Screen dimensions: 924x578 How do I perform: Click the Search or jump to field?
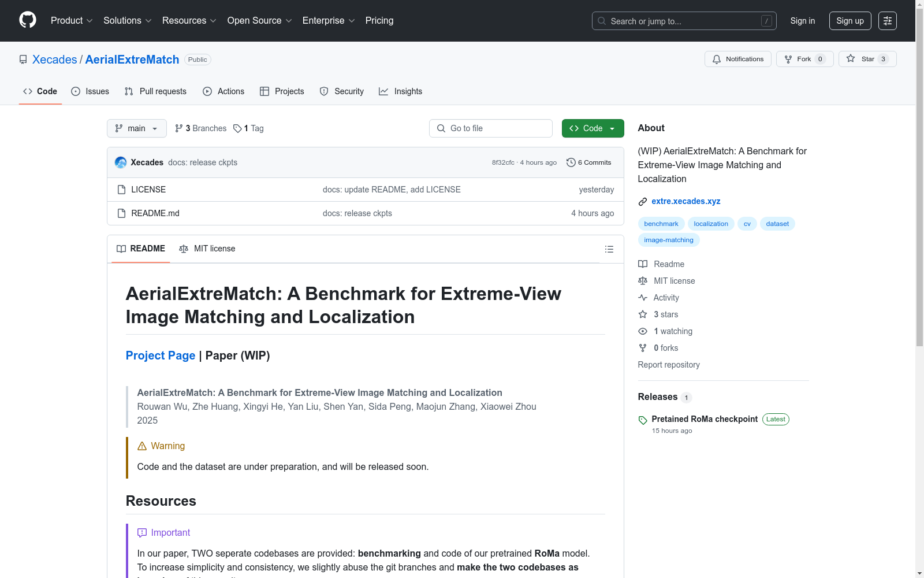684,21
